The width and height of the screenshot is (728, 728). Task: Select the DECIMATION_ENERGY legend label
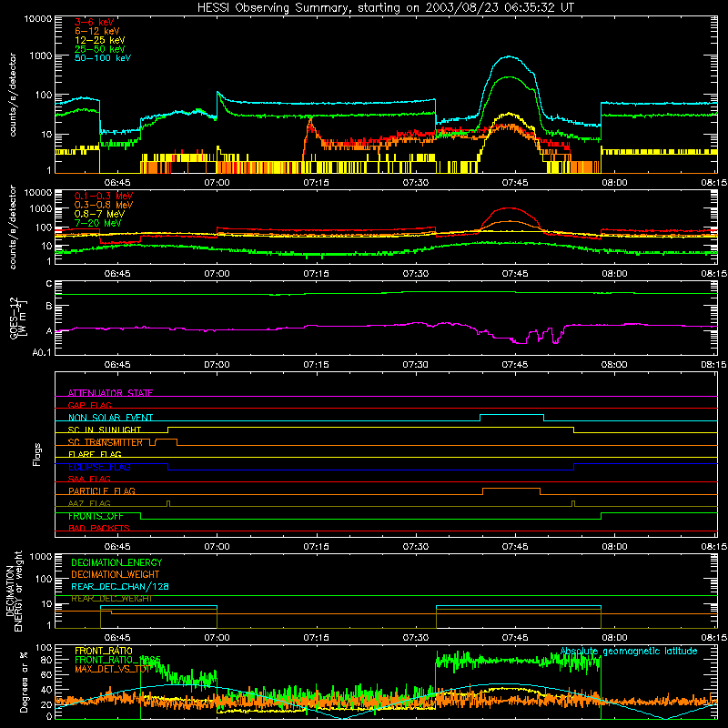(116, 562)
